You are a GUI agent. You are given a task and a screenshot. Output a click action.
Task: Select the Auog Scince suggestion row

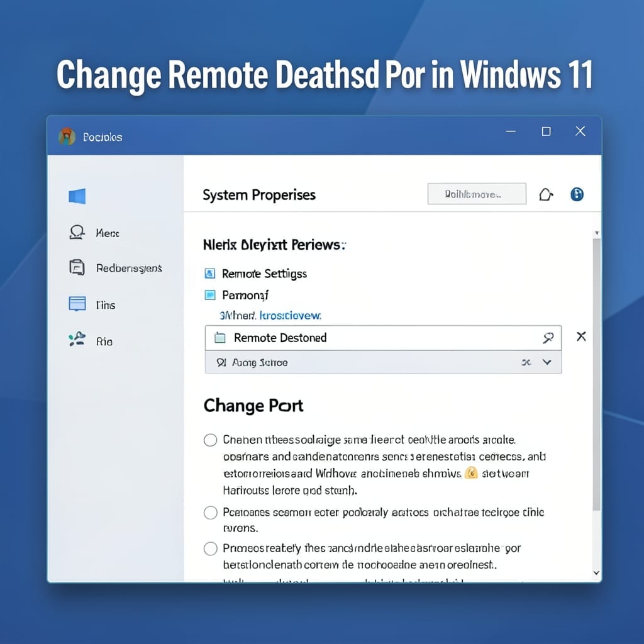point(383,362)
